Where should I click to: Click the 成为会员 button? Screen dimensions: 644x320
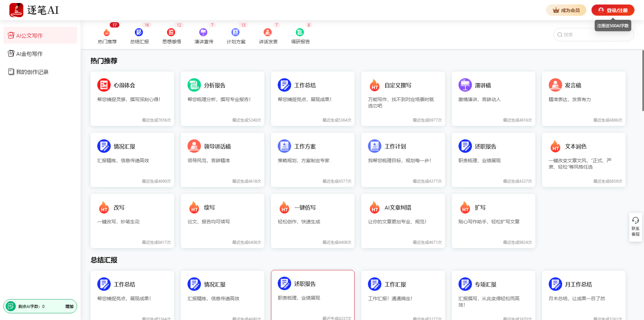pos(566,10)
